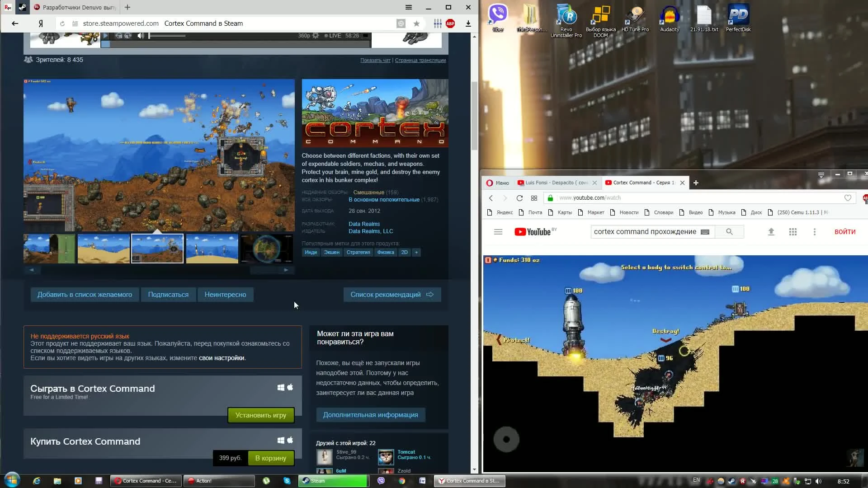Mute the Steam broadcast volume icon

pos(141,36)
